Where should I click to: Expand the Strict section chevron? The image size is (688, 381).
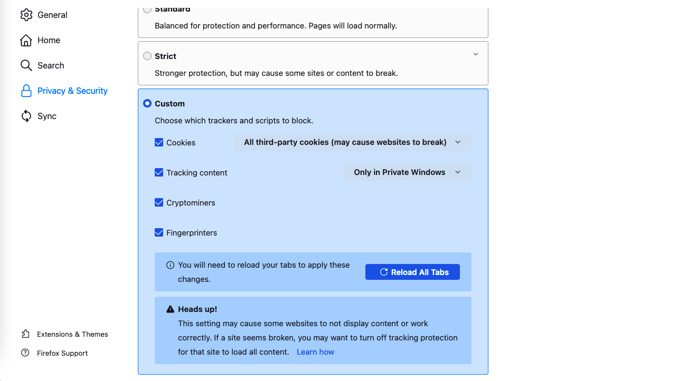click(476, 54)
